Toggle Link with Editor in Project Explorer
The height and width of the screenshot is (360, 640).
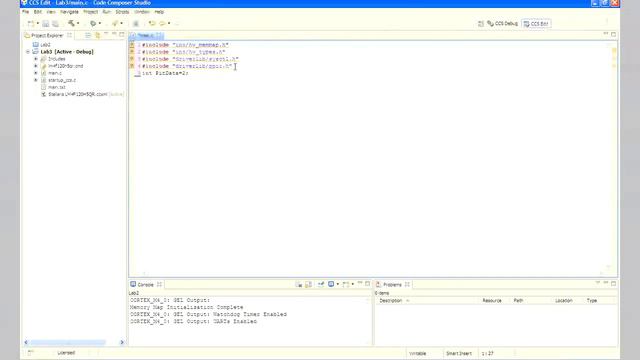pyautogui.click(x=97, y=36)
